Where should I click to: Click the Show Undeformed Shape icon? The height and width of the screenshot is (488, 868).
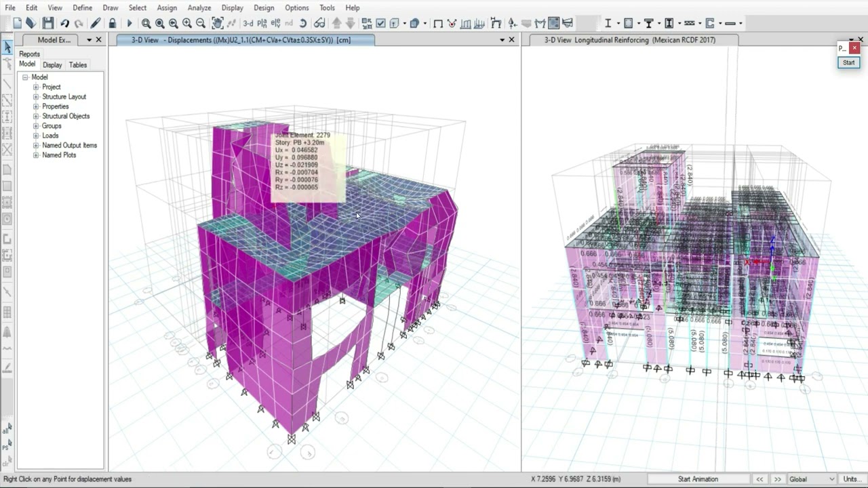pos(438,23)
